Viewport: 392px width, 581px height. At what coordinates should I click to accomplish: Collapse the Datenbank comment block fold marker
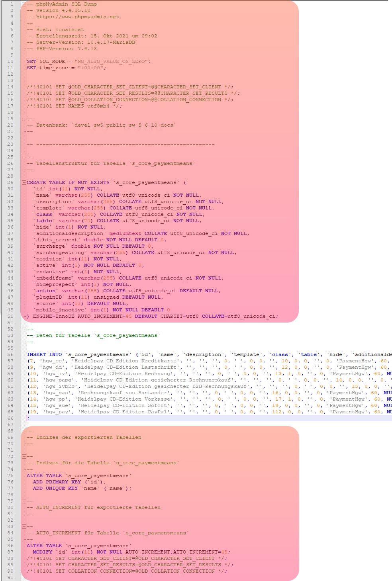(x=24, y=119)
